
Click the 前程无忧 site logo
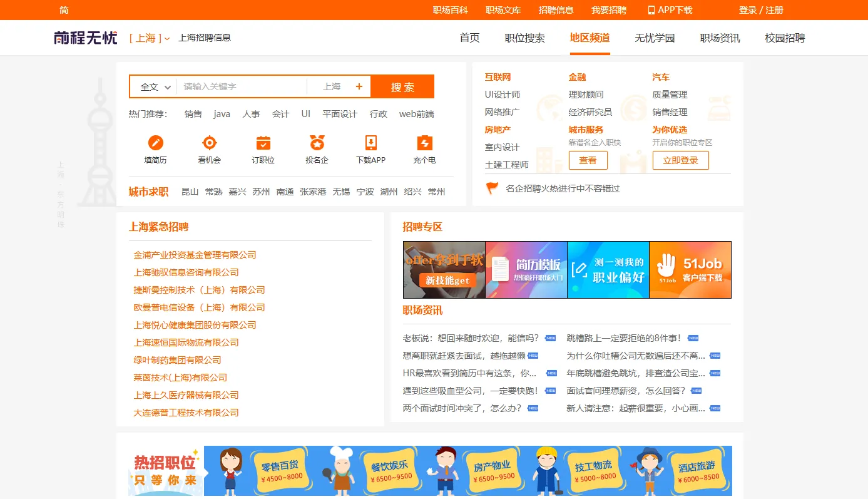coord(86,38)
